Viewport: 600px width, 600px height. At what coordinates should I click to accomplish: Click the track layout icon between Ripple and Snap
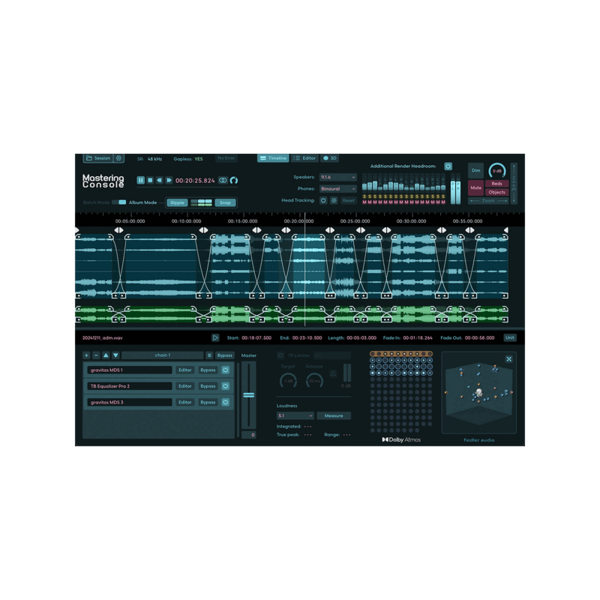pos(201,203)
